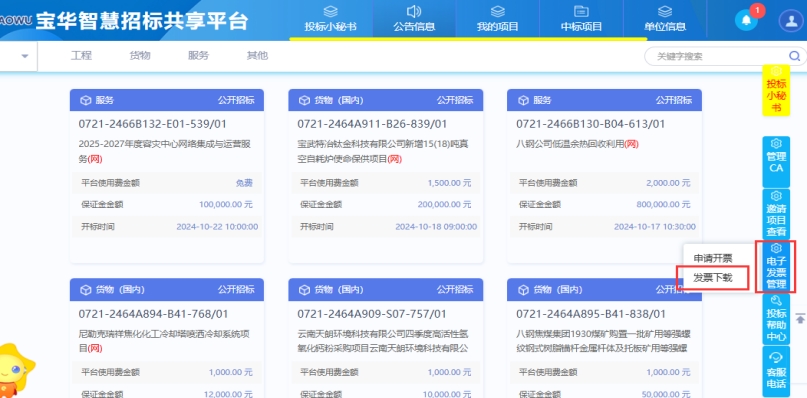Choose 发票下载 from the popup menu
The width and height of the screenshot is (807, 398).
[713, 279]
